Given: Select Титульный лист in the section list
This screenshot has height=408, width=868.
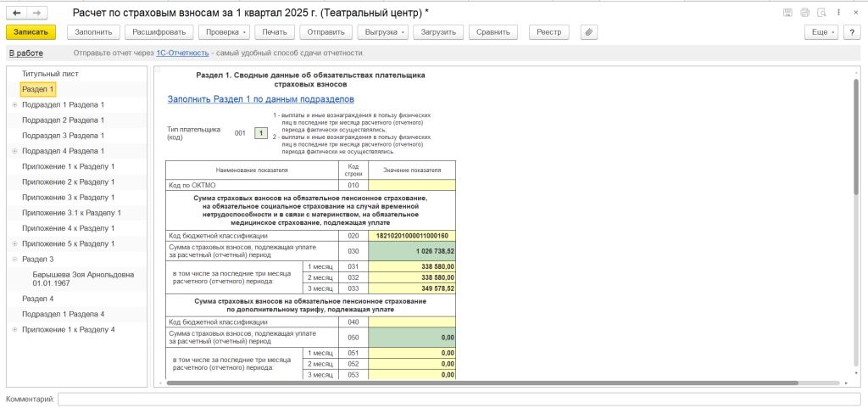Looking at the screenshot, I should point(50,74).
